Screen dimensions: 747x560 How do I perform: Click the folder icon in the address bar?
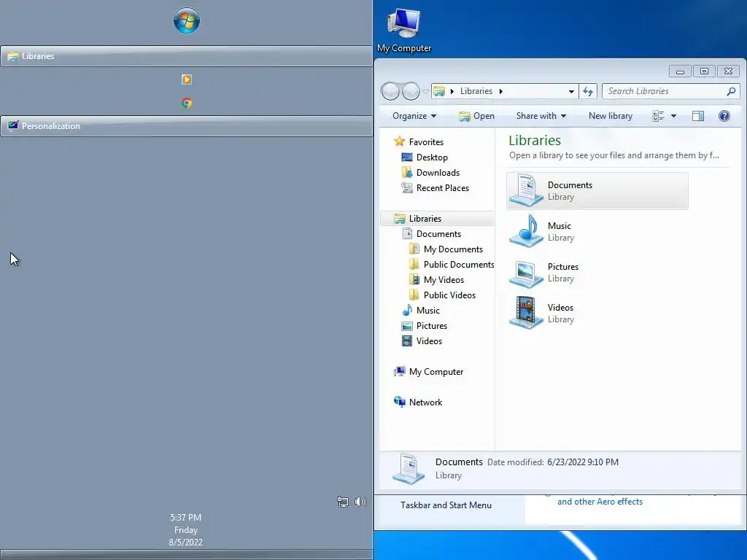click(x=438, y=91)
